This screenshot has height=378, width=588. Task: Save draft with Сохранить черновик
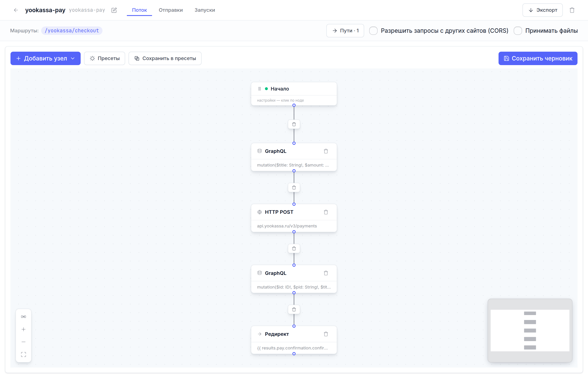pos(538,58)
